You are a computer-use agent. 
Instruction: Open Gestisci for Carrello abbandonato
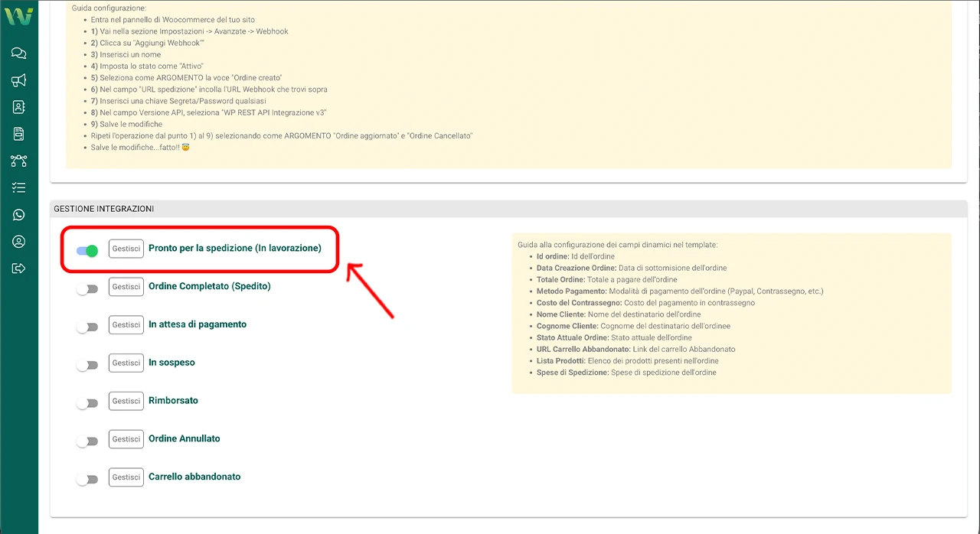[x=126, y=477]
